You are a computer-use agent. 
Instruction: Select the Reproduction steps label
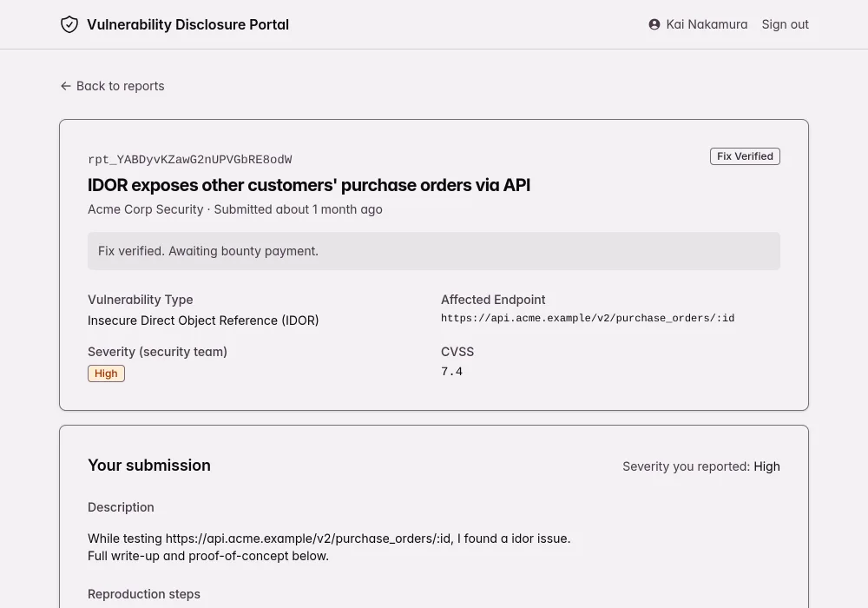tap(144, 594)
